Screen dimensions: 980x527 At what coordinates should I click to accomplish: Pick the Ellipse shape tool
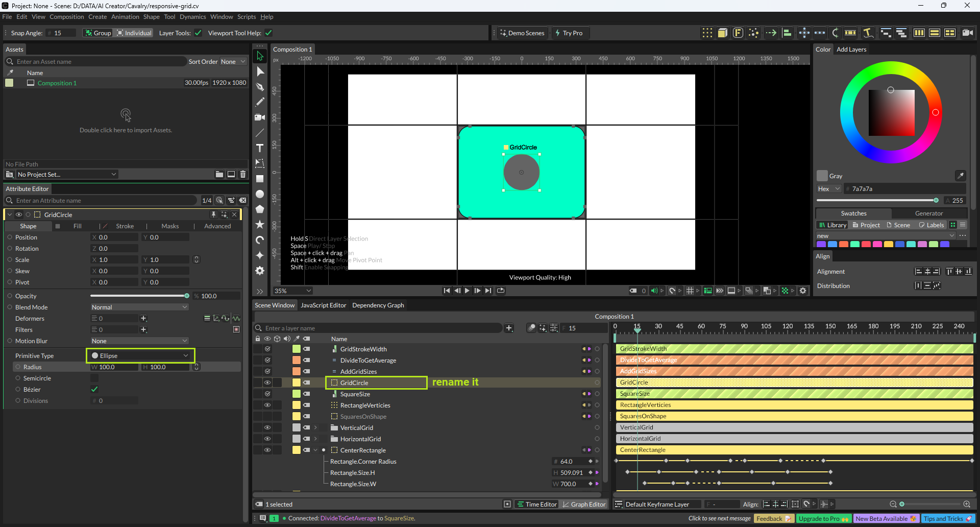(x=260, y=194)
